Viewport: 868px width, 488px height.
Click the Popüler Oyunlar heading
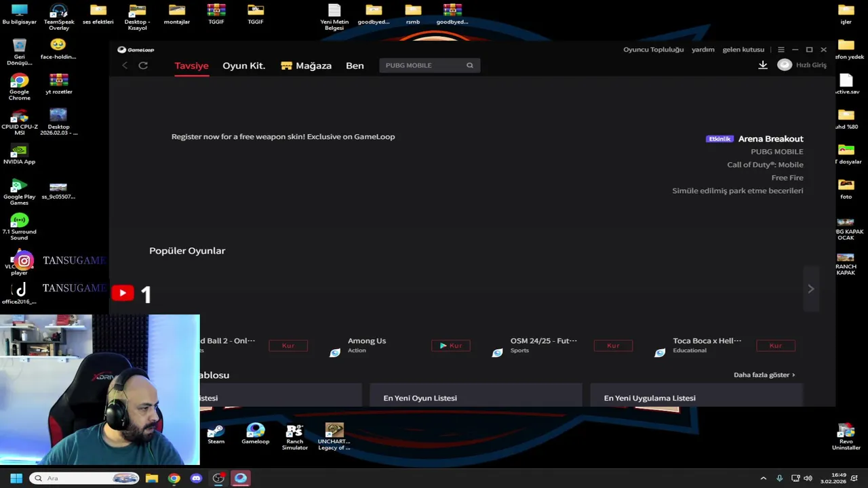coord(187,251)
